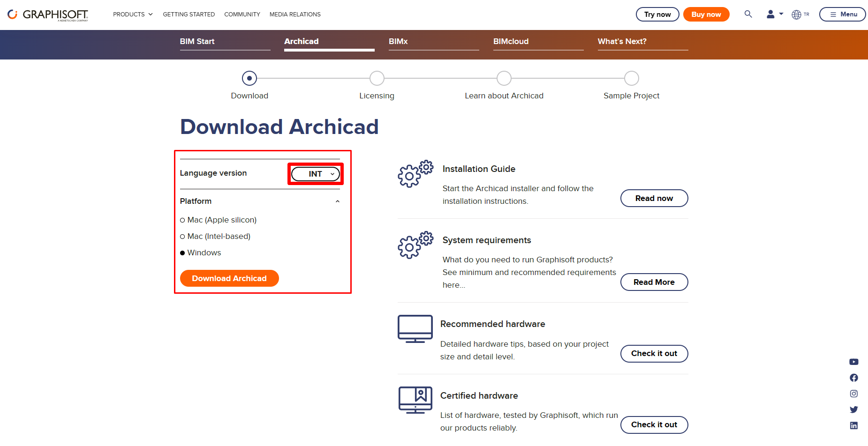Click the System requirements gears icon
The width and height of the screenshot is (868, 446).
coord(415,245)
